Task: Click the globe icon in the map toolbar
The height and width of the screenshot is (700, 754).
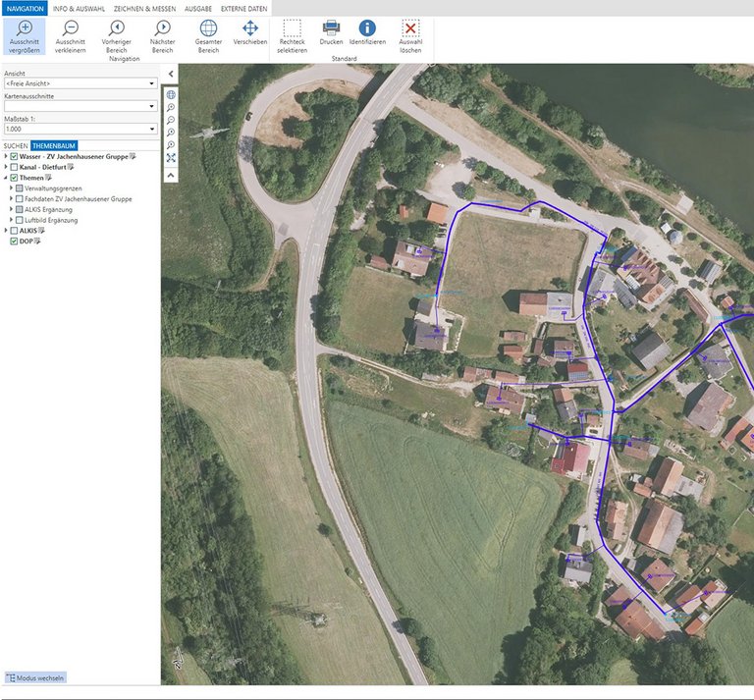Action: [x=171, y=94]
